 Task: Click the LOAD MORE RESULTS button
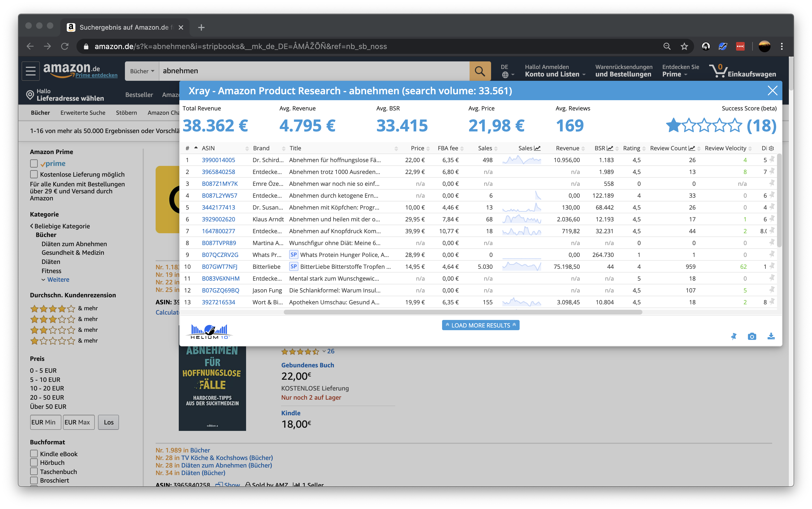[x=481, y=325]
